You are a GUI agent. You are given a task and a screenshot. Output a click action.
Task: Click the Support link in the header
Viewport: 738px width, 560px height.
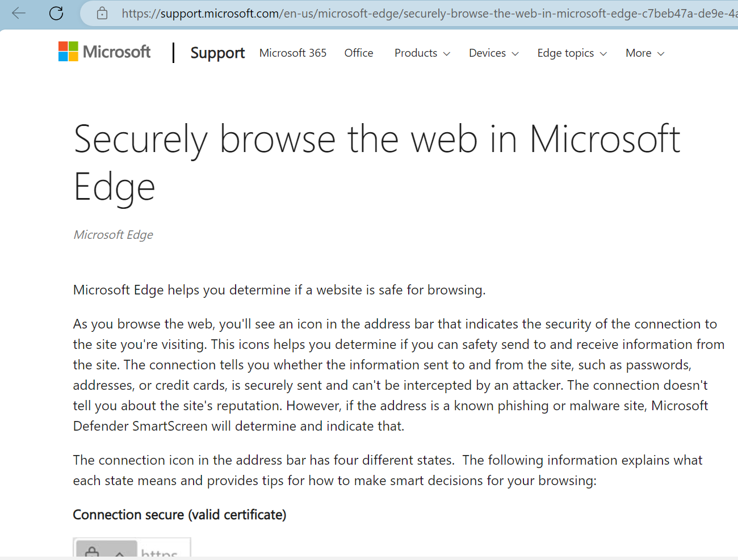pyautogui.click(x=217, y=53)
